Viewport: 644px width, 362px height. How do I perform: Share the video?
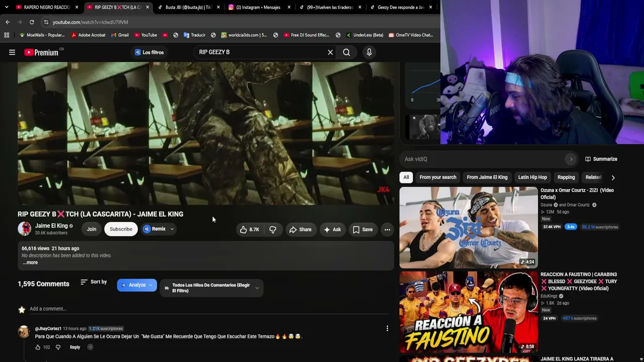(x=300, y=229)
